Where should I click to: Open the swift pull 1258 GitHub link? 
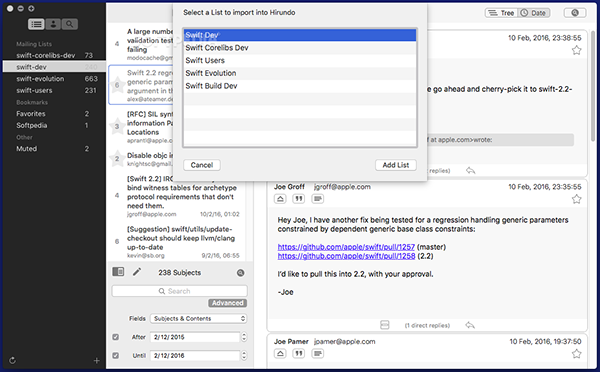pos(346,256)
